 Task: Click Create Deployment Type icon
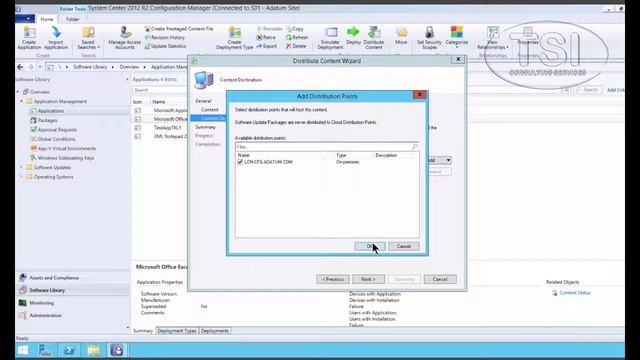[x=234, y=38]
